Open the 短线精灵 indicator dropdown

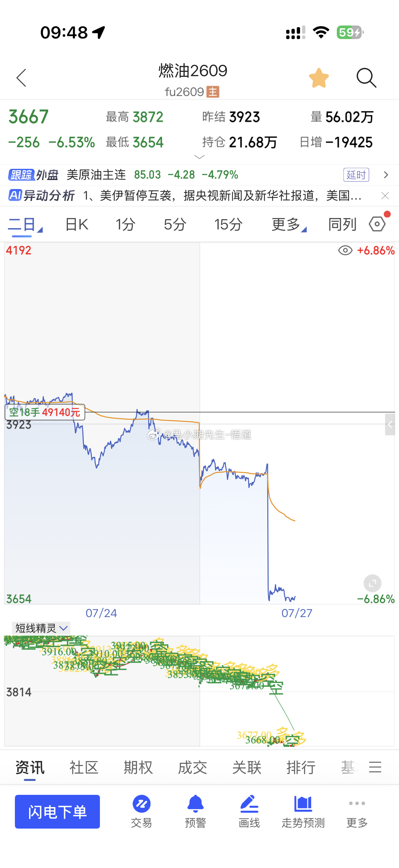(x=41, y=628)
